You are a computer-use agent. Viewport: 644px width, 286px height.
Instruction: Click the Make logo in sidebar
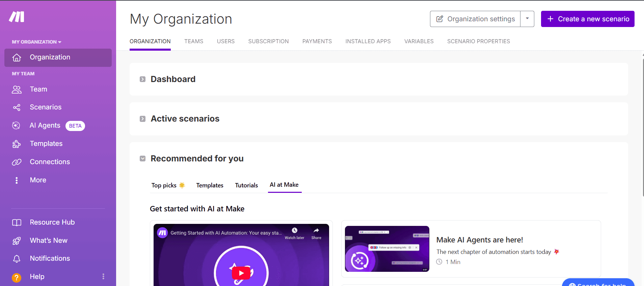click(17, 17)
